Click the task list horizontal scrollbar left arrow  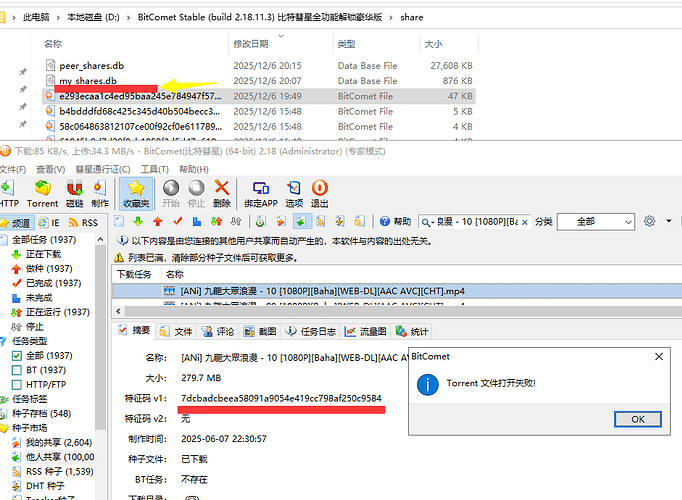pyautogui.click(x=118, y=311)
